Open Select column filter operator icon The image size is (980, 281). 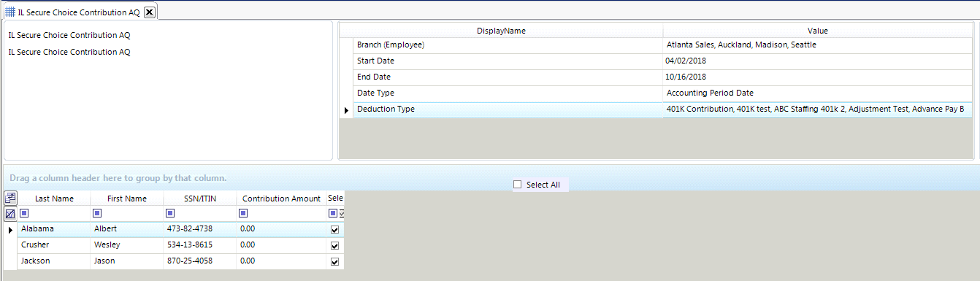point(332,213)
